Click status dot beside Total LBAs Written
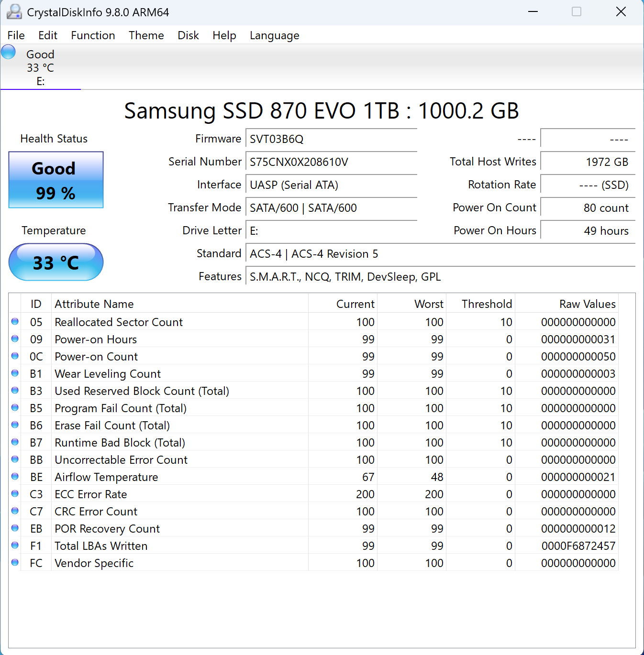644x655 pixels. pos(15,546)
